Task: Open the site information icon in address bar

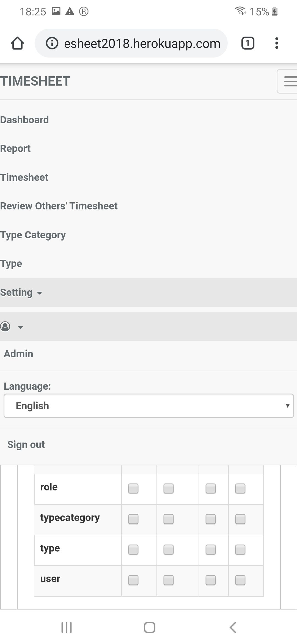Action: click(x=52, y=43)
